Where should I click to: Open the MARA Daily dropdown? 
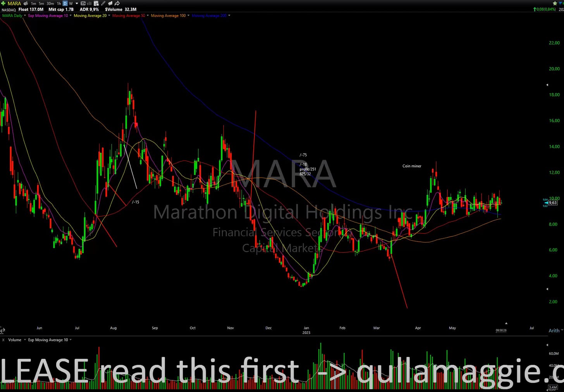[x=25, y=16]
